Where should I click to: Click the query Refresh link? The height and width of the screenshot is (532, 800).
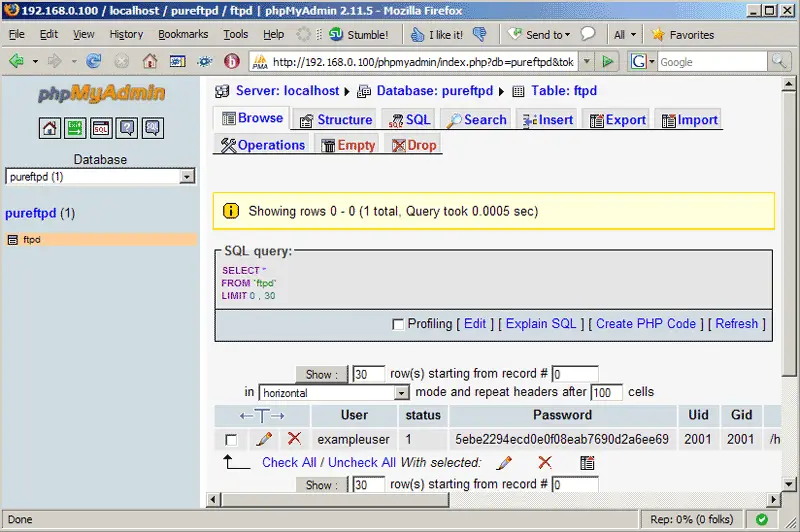tap(736, 324)
